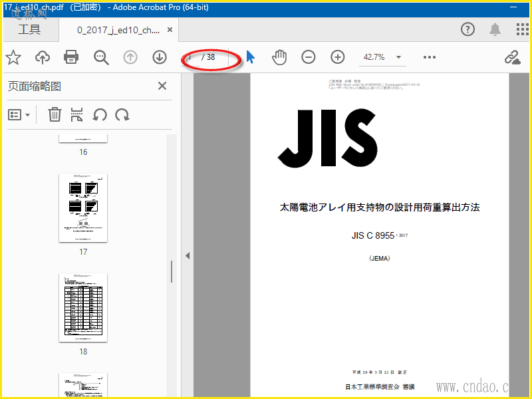Switch to the 工具 tab
The height and width of the screenshot is (399, 532).
(x=29, y=29)
